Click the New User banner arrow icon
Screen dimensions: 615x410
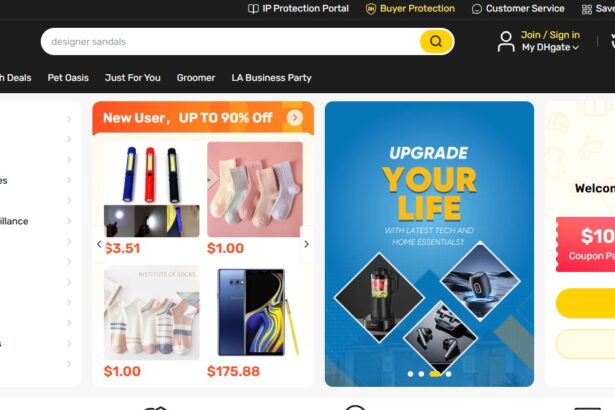295,118
